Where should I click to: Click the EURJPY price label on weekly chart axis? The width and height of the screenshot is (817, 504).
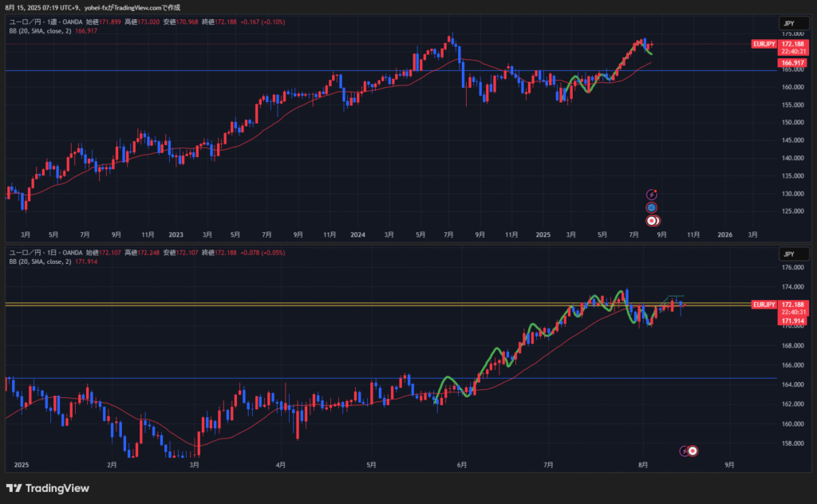click(764, 44)
